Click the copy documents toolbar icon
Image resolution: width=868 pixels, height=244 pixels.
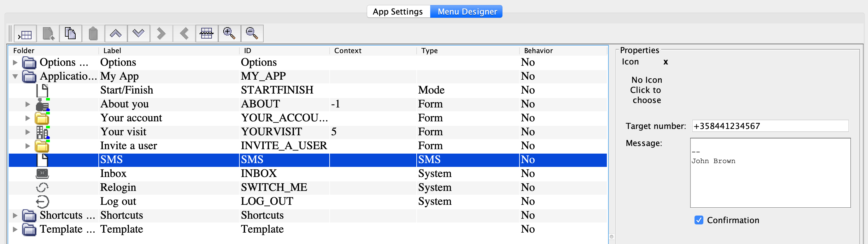pyautogui.click(x=70, y=34)
